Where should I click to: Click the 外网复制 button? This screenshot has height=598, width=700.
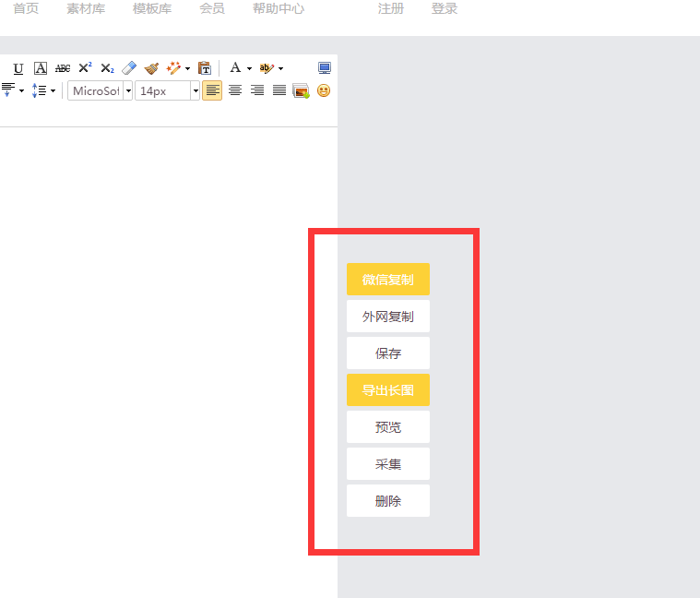click(388, 317)
